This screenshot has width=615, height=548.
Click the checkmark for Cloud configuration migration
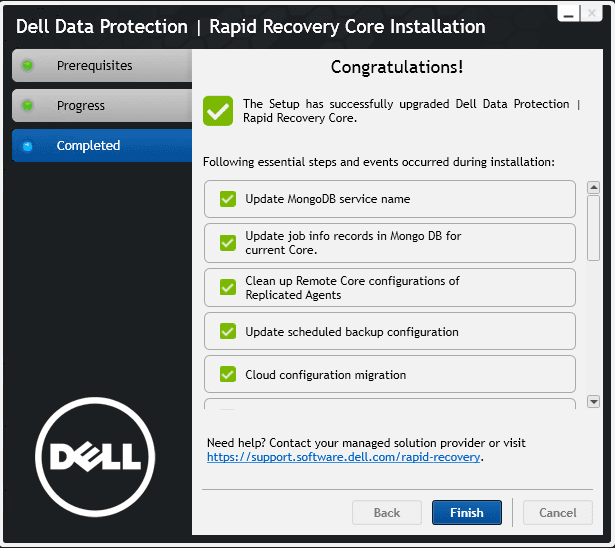point(228,375)
